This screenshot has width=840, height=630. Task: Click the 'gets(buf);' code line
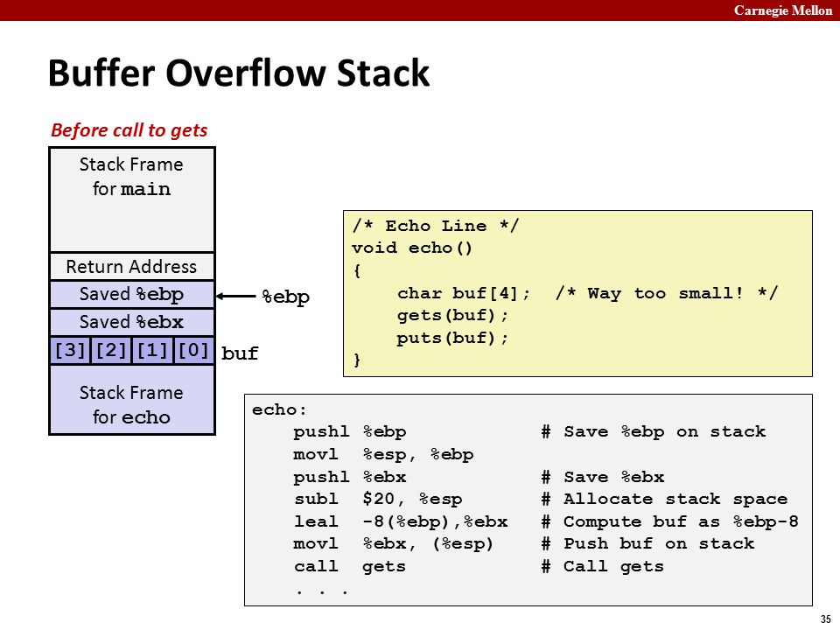tap(452, 315)
